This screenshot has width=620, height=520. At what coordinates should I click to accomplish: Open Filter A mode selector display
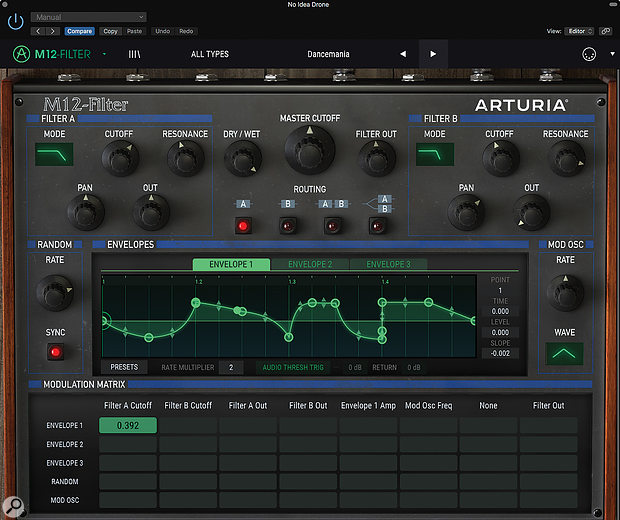pyautogui.click(x=54, y=154)
